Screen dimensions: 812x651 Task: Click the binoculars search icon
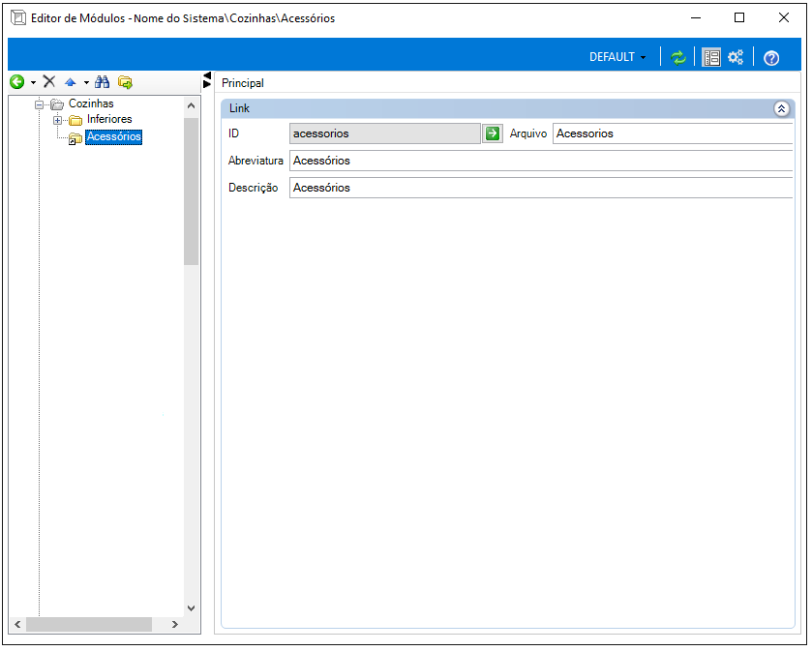(x=102, y=83)
